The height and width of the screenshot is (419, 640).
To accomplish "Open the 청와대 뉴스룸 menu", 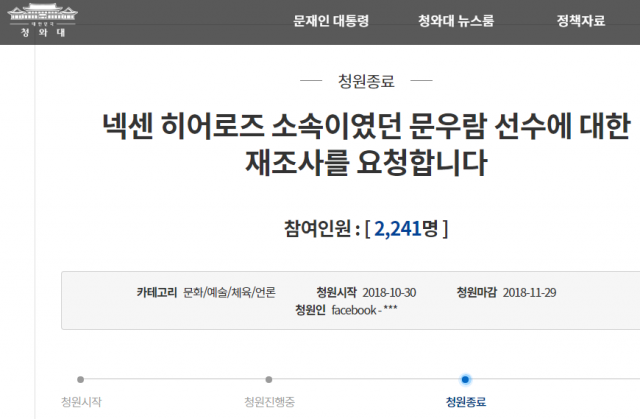I will pos(456,21).
